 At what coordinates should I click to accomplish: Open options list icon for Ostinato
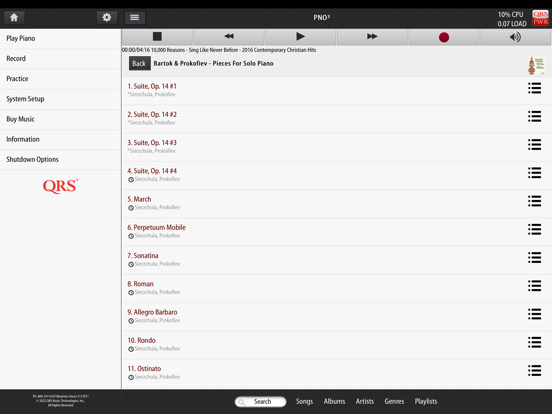point(534,370)
